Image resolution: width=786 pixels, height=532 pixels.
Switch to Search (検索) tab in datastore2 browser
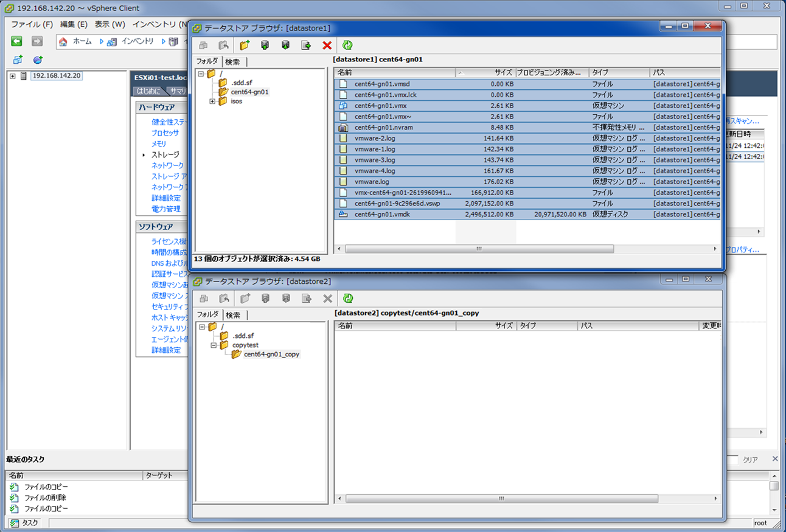[233, 315]
